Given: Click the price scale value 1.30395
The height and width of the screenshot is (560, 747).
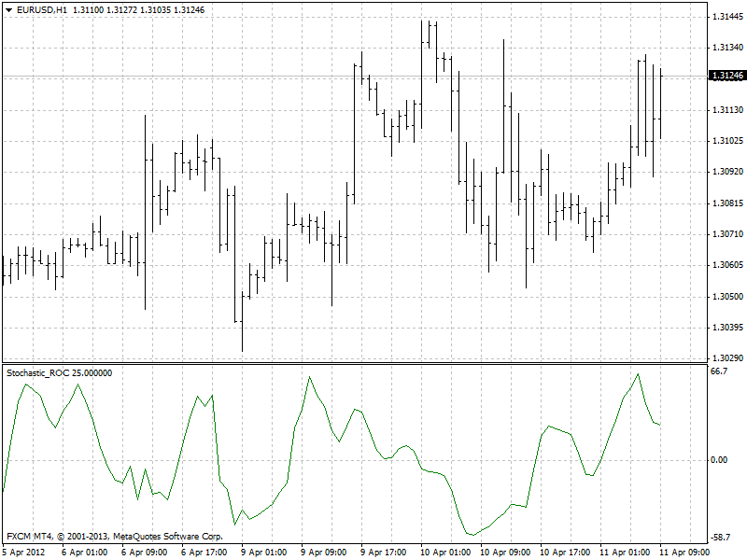Looking at the screenshot, I should point(728,328).
